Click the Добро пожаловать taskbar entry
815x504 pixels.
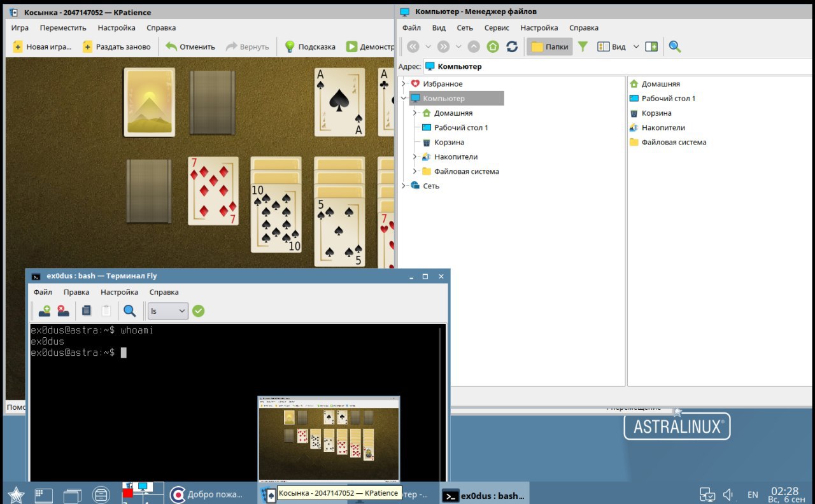coord(208,494)
